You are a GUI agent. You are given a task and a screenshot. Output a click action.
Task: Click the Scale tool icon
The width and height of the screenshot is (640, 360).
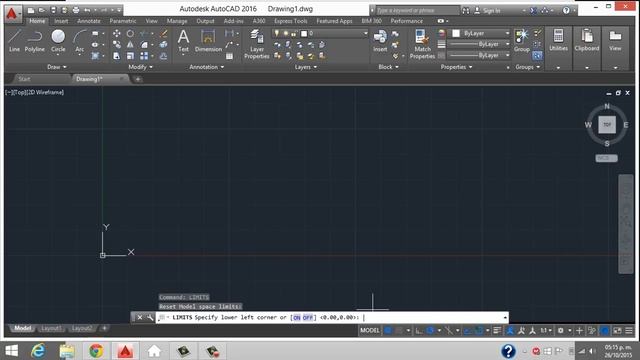[130, 56]
